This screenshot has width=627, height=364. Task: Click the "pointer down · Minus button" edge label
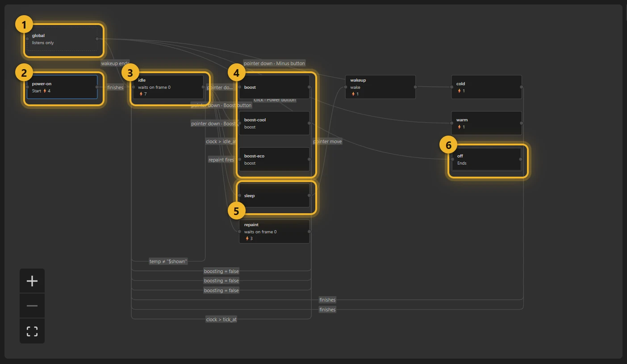pyautogui.click(x=274, y=63)
